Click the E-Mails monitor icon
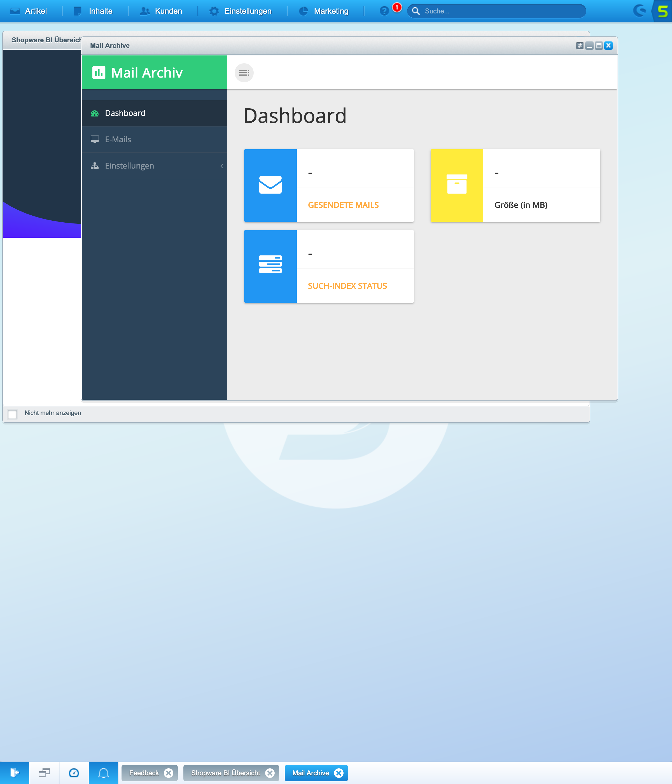672x784 pixels. point(95,139)
